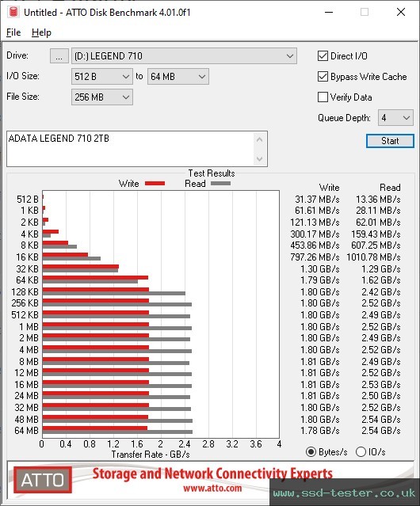Click the 1.62 GB/s read value
420x506 pixels.
pyautogui.click(x=381, y=280)
